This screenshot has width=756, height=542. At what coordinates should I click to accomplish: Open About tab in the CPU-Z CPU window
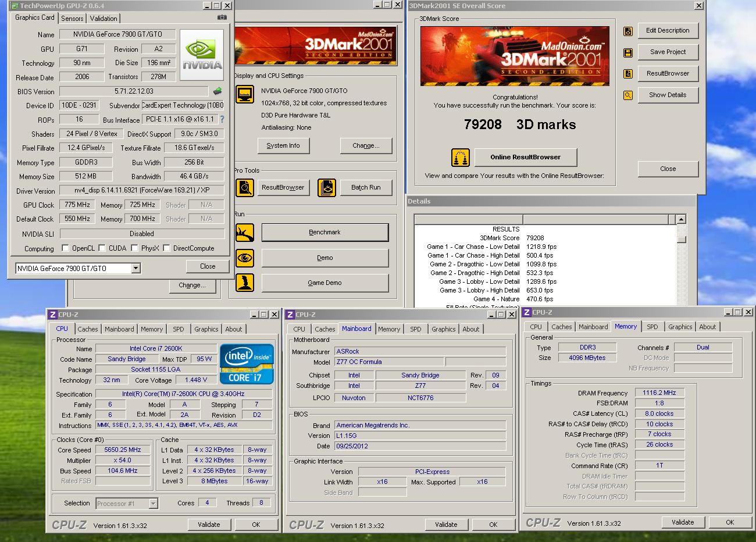coord(234,329)
